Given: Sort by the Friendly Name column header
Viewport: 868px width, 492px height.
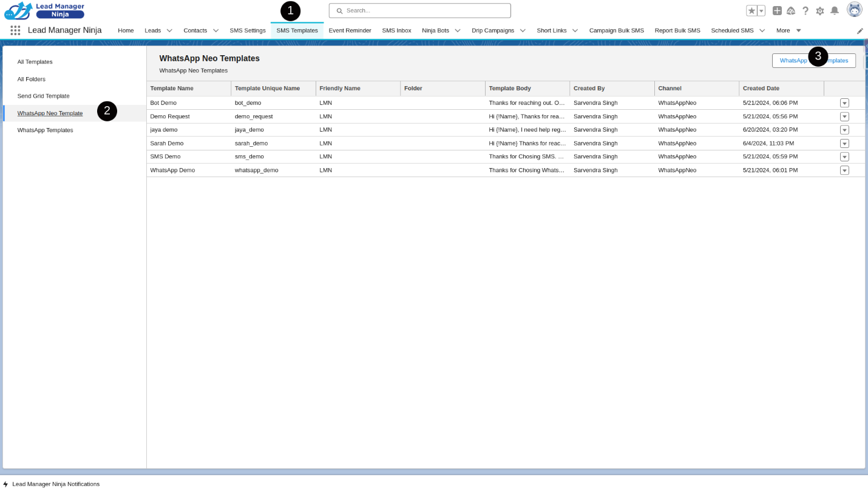Looking at the screenshot, I should tap(358, 89).
